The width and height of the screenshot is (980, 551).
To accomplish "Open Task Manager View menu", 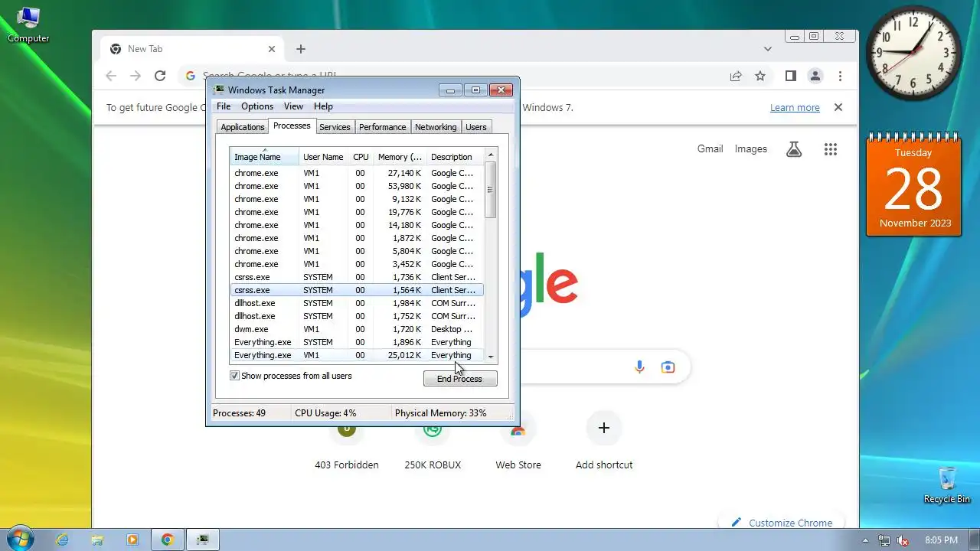I will click(293, 106).
